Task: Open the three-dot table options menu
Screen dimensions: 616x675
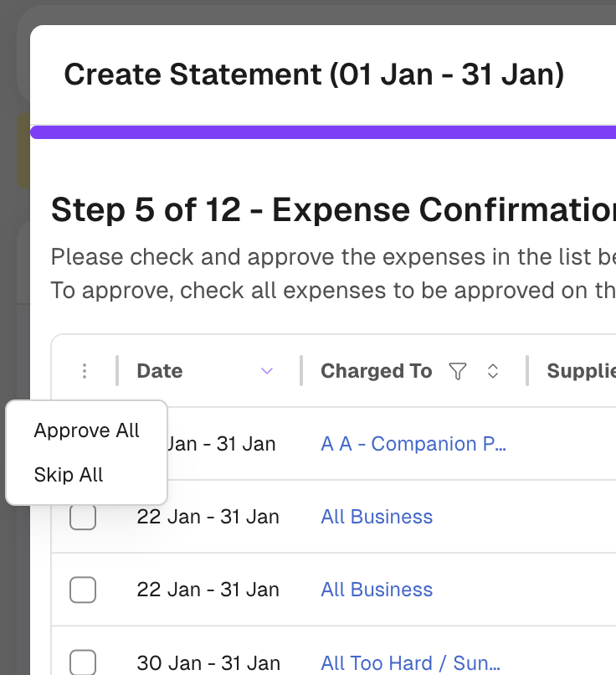Action: (84, 371)
